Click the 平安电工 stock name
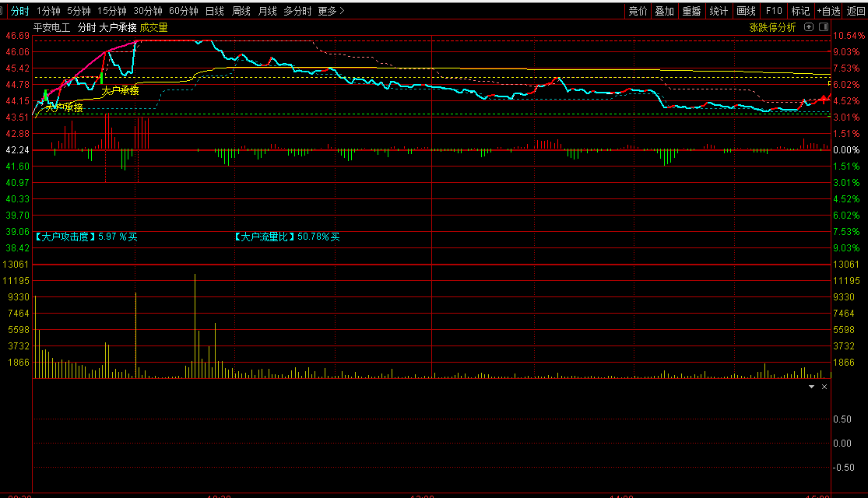The height and width of the screenshot is (498, 868). point(52,28)
